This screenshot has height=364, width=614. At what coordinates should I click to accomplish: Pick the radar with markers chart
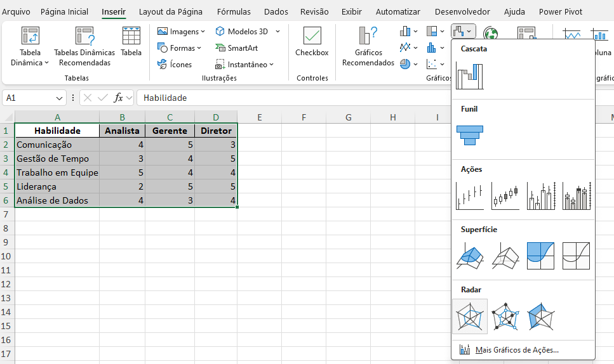point(505,316)
